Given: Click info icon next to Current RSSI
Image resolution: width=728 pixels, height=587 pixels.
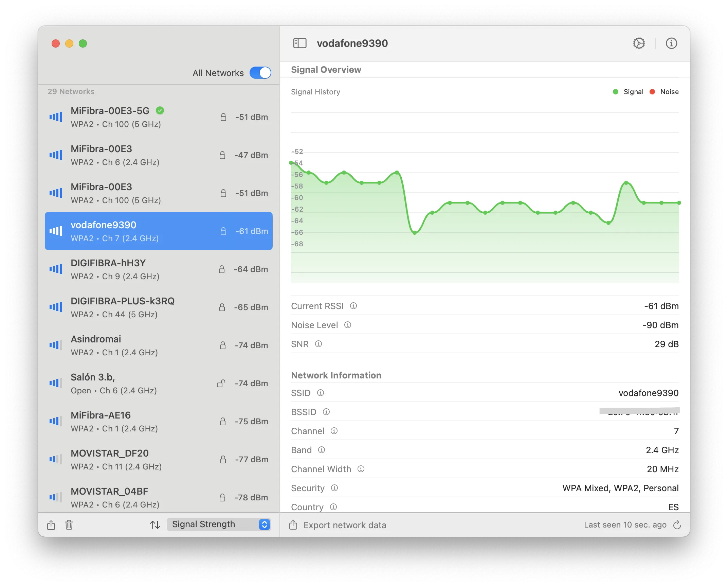Looking at the screenshot, I should [x=353, y=306].
